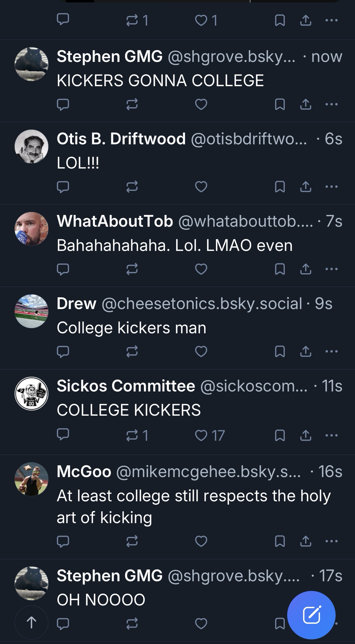The height and width of the screenshot is (644, 355).
Task: Open more options on WhatAboutTob's post
Action: click(332, 269)
